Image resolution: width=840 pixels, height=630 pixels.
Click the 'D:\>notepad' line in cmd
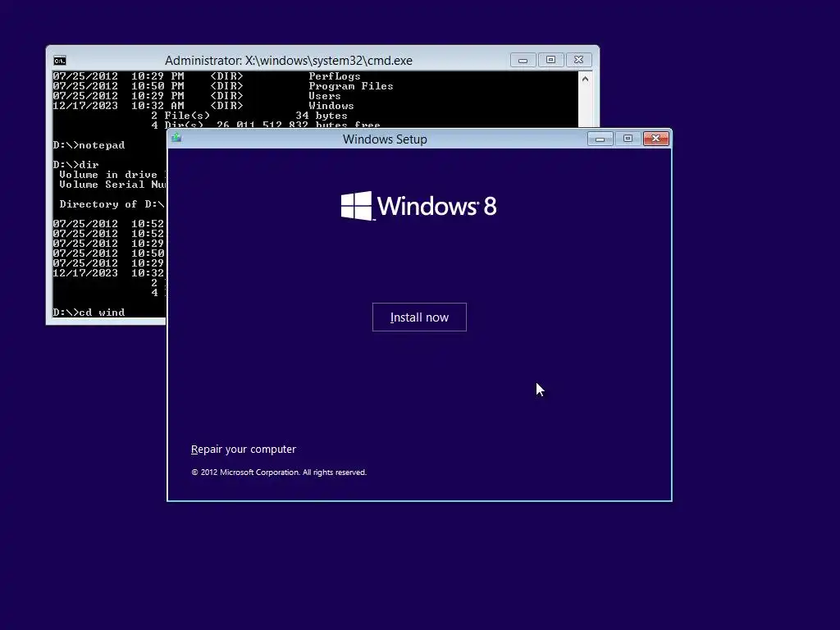[x=89, y=145]
